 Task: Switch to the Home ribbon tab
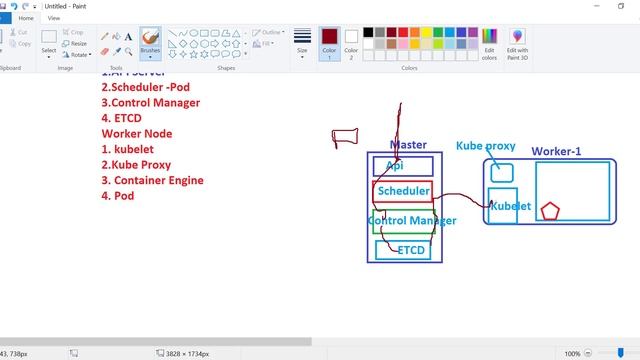26,18
